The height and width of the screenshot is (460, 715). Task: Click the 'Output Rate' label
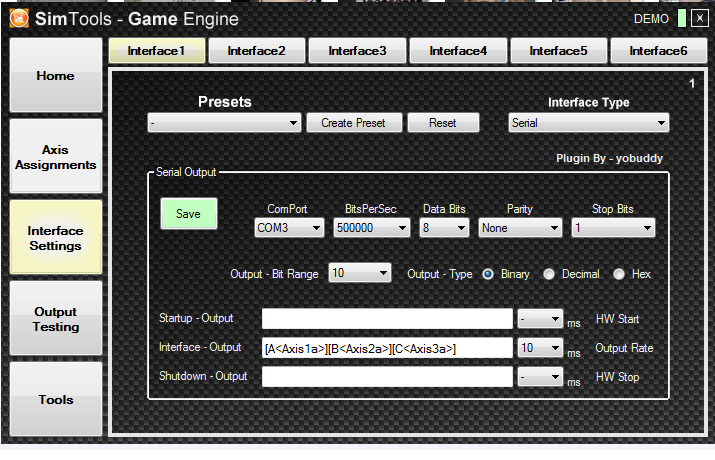[x=624, y=348]
